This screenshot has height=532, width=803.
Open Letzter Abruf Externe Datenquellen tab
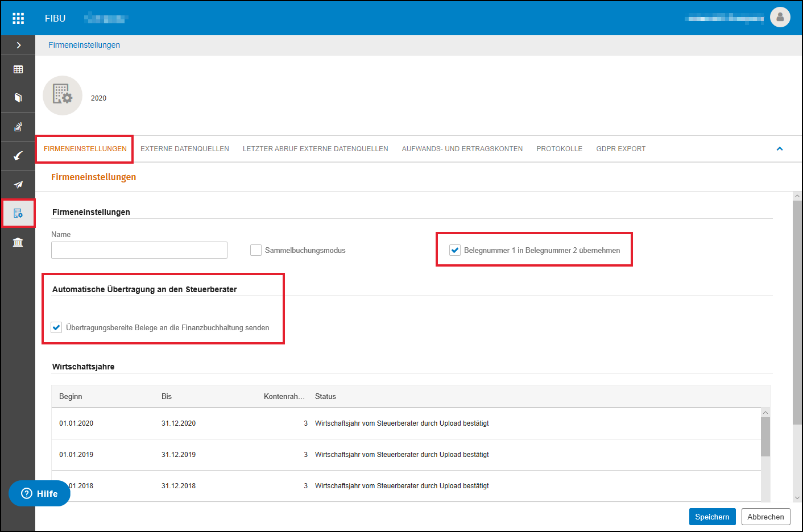[316, 149]
